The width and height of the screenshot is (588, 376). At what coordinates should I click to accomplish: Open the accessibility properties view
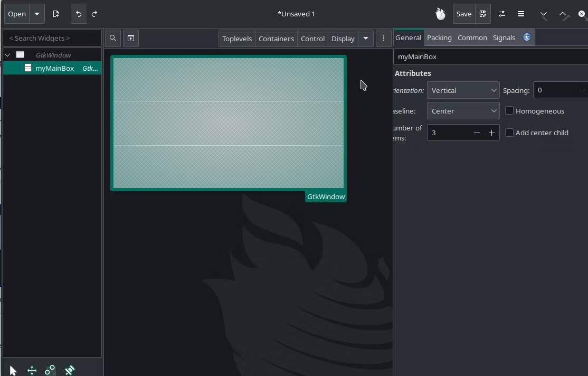click(x=526, y=37)
